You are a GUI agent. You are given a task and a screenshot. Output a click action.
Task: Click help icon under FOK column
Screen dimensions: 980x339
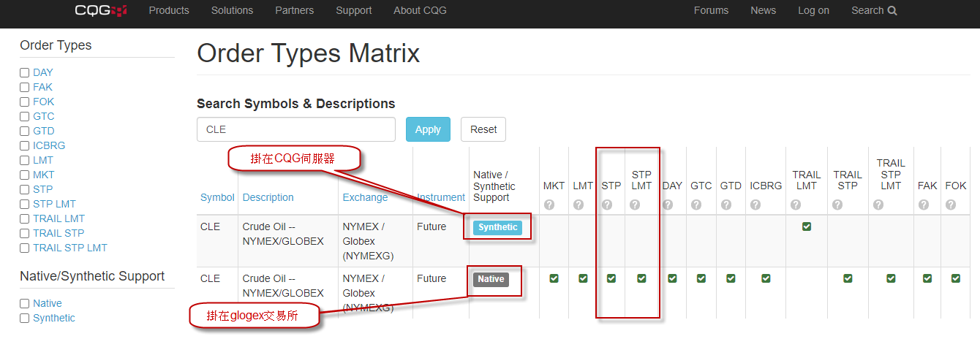click(x=951, y=205)
